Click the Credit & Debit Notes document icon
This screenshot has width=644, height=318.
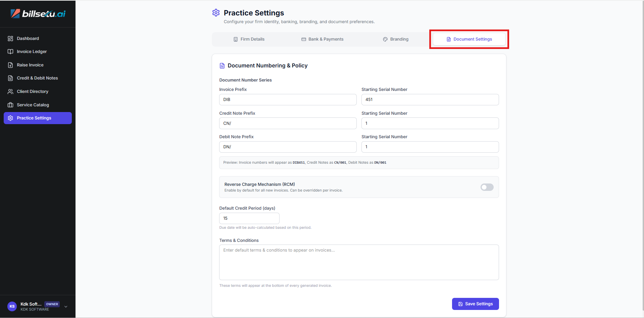pyautogui.click(x=10, y=78)
